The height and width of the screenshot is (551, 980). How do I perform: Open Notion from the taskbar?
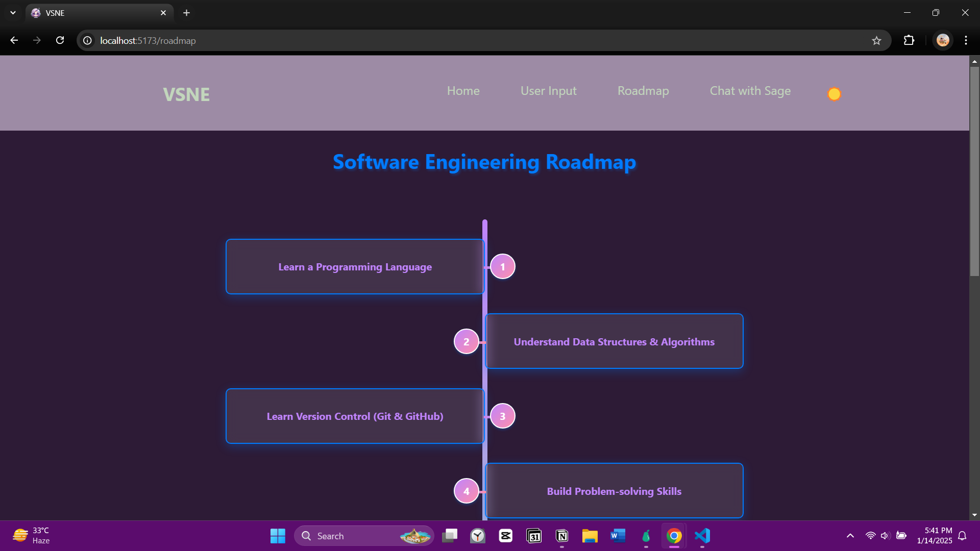[562, 536]
